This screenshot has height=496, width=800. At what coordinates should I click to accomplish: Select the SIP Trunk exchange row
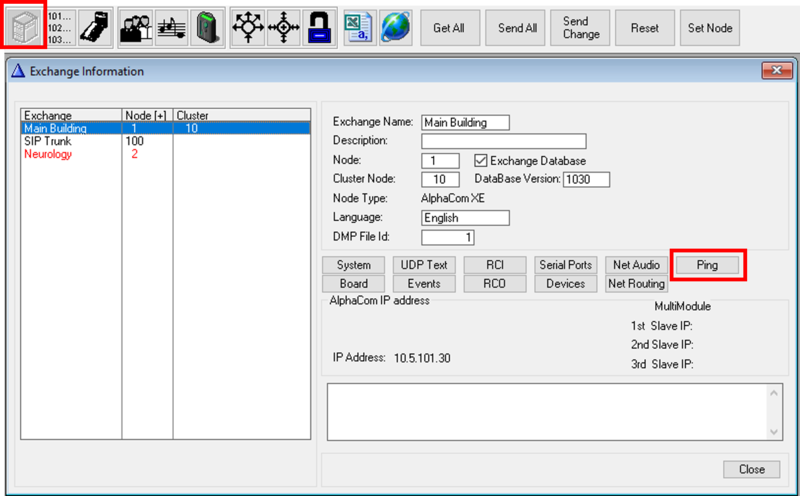165,141
